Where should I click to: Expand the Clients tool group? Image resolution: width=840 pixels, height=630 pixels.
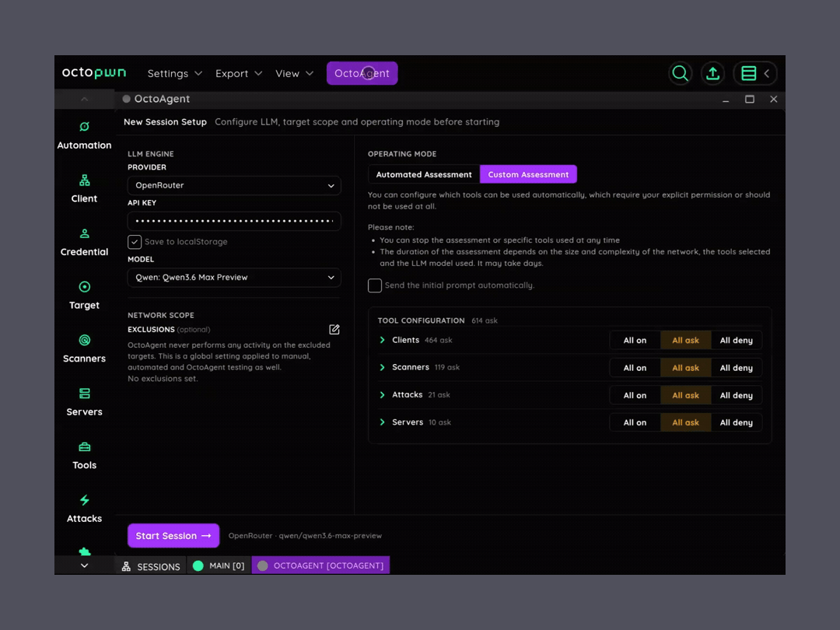(x=382, y=340)
